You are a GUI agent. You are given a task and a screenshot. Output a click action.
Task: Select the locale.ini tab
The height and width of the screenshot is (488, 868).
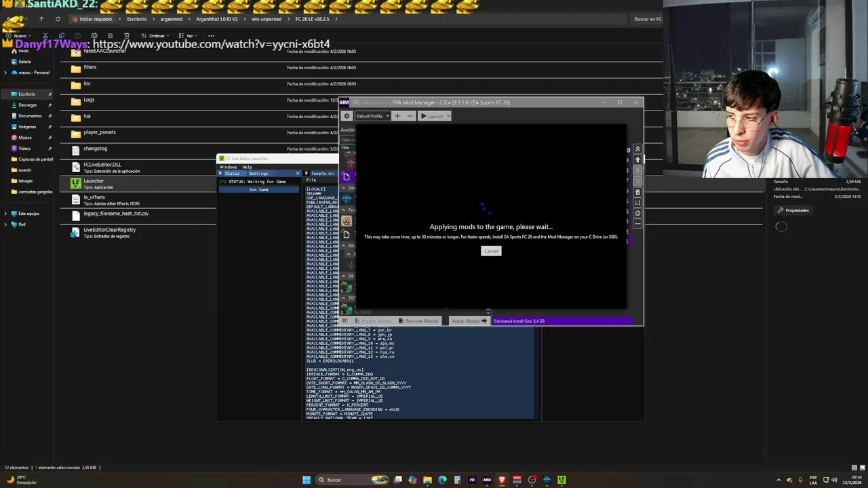tap(323, 174)
